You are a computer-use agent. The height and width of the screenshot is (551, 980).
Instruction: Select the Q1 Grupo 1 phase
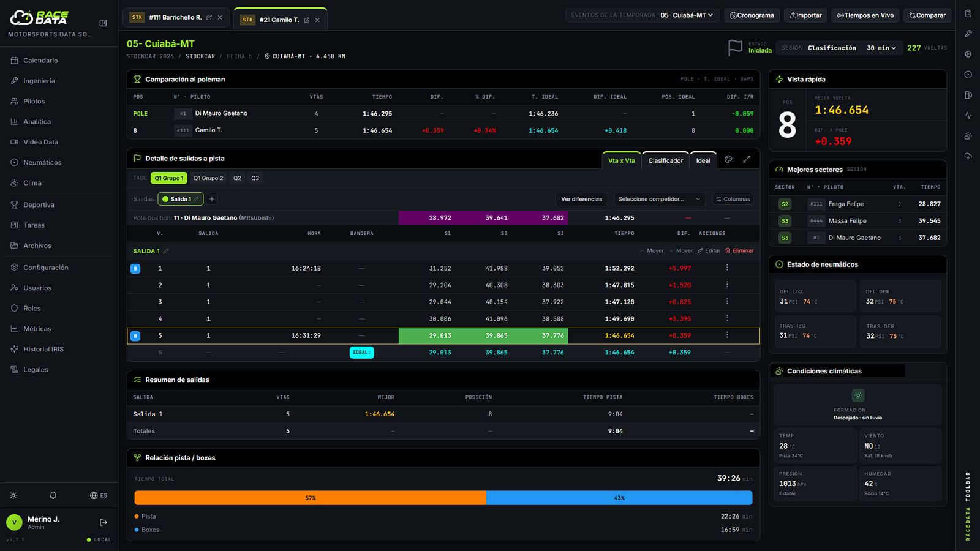pos(169,178)
